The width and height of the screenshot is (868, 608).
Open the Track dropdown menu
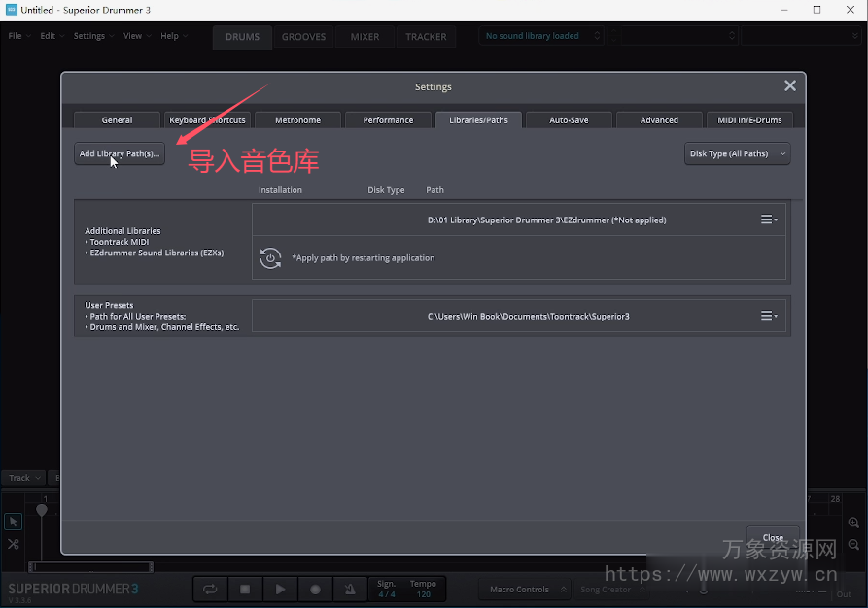[x=23, y=478]
